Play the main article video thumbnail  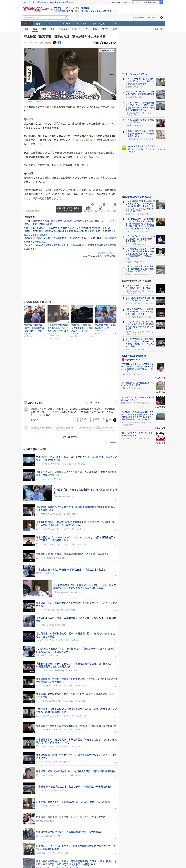coord(70,74)
